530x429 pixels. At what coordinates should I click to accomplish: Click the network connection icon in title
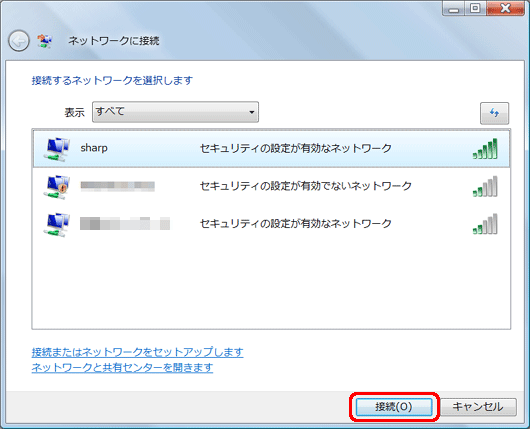pos(45,41)
